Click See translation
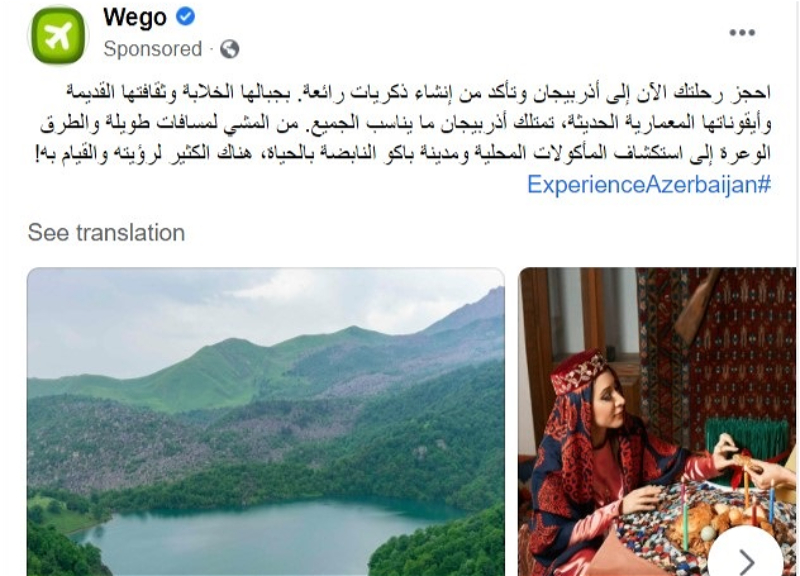Image resolution: width=800 pixels, height=576 pixels. pyautogui.click(x=106, y=233)
